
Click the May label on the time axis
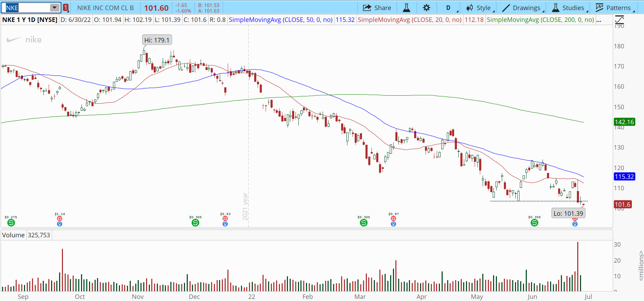click(x=477, y=296)
